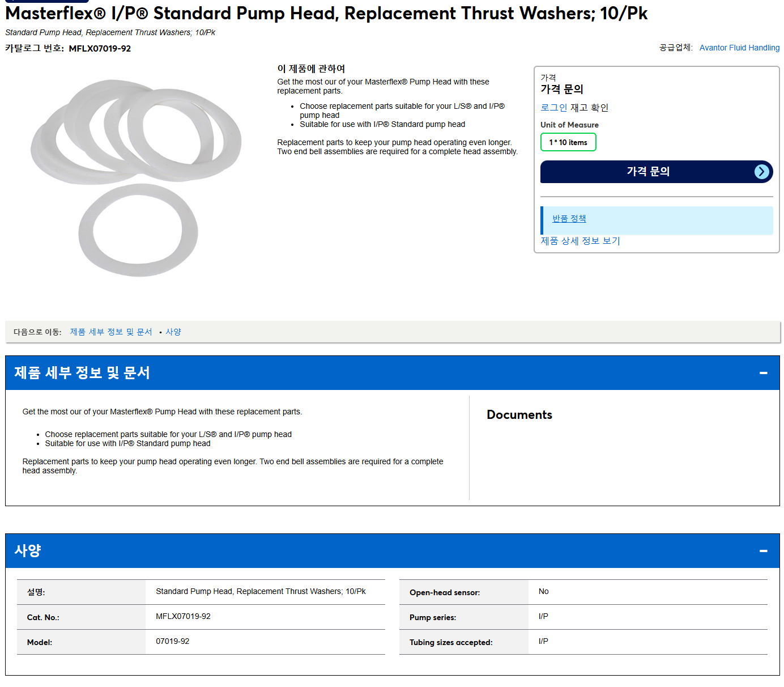Click the 다음으로 이동 label
784x687 pixels.
[x=37, y=332]
